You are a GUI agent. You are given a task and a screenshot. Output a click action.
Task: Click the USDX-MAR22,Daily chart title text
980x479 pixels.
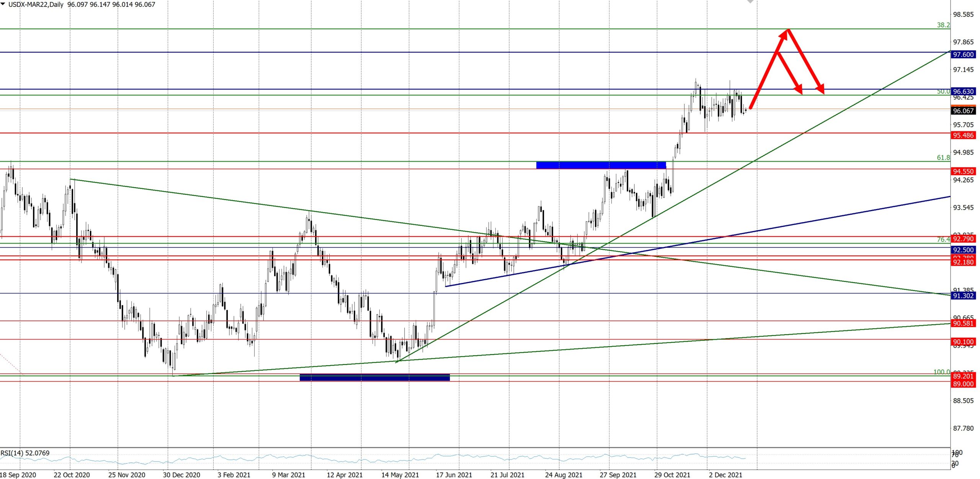click(36, 5)
